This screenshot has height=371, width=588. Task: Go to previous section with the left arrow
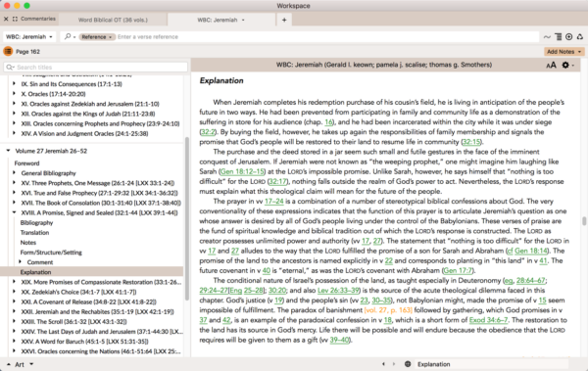[383, 364]
